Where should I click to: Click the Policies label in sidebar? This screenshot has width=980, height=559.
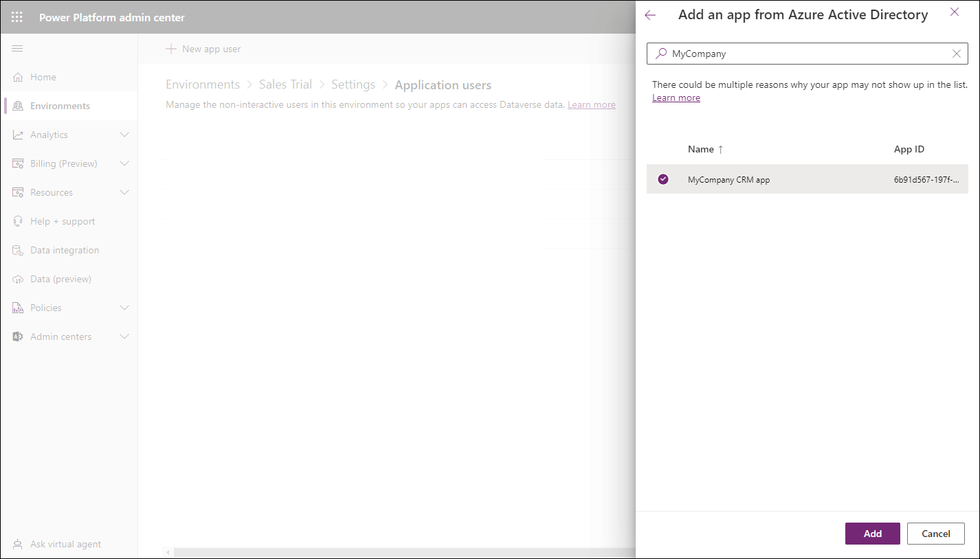[46, 308]
